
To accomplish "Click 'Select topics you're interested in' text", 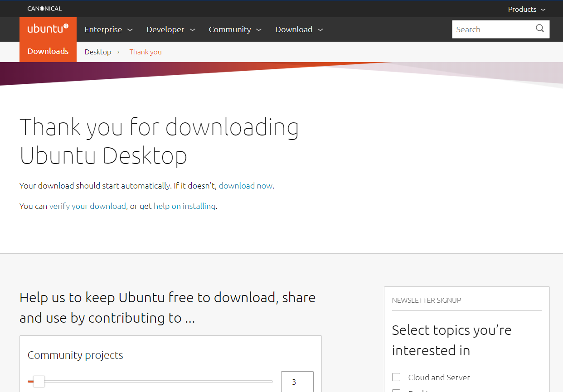I will tap(451, 340).
